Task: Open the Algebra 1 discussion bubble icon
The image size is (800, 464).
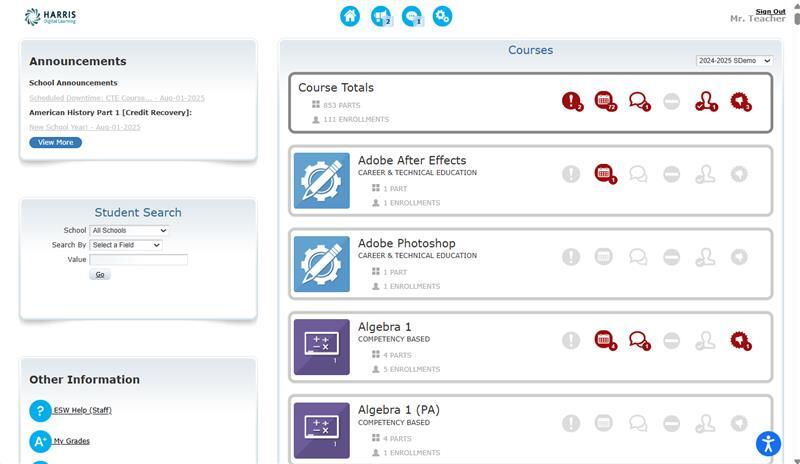Action: 637,340
